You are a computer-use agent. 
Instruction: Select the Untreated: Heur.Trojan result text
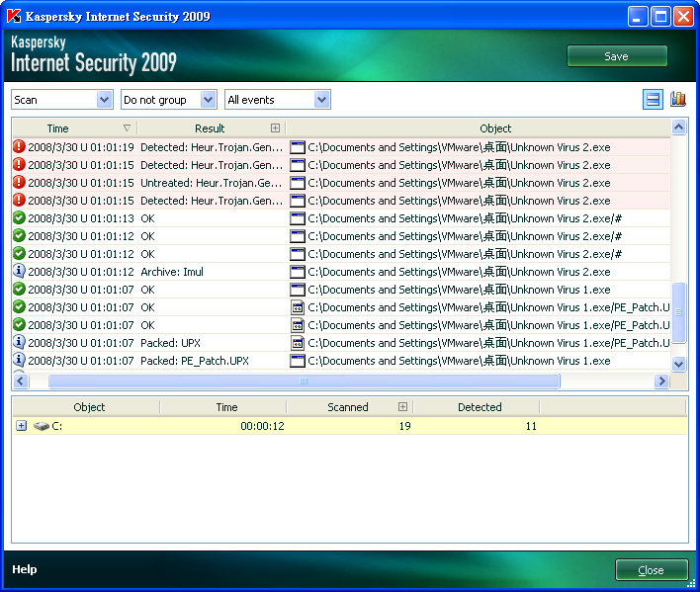coord(211,183)
